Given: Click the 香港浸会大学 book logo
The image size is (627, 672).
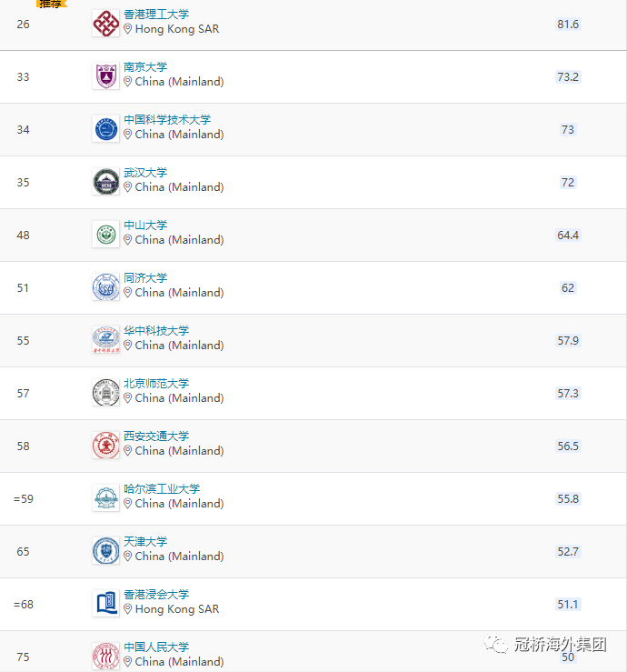Looking at the screenshot, I should coord(105,604).
